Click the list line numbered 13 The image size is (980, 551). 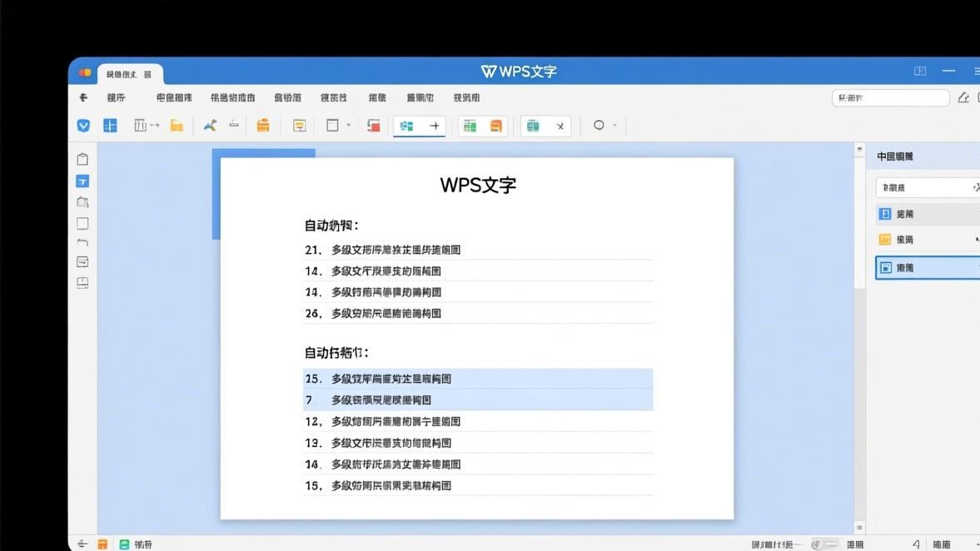tap(478, 443)
